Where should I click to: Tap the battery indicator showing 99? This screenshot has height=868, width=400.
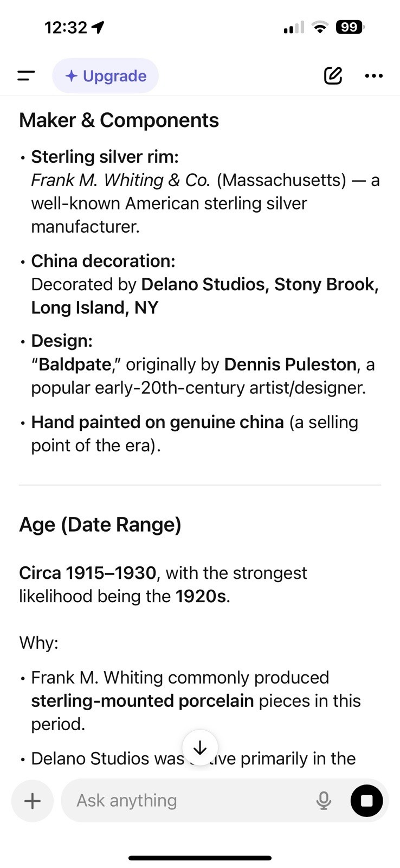(350, 27)
